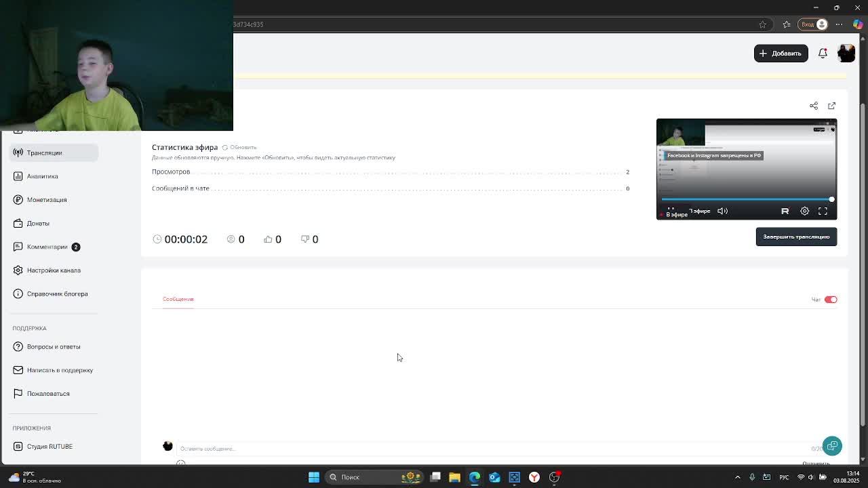Click the viewers count icon

(x=231, y=239)
